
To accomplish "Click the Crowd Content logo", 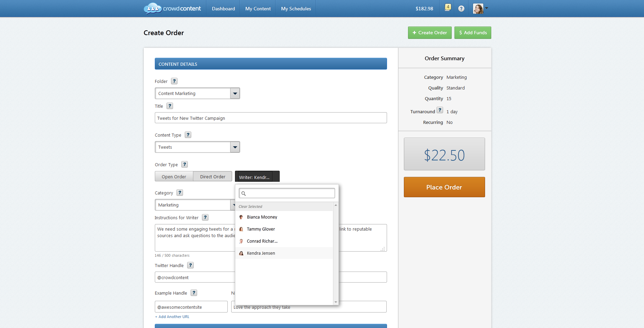I will (172, 8).
